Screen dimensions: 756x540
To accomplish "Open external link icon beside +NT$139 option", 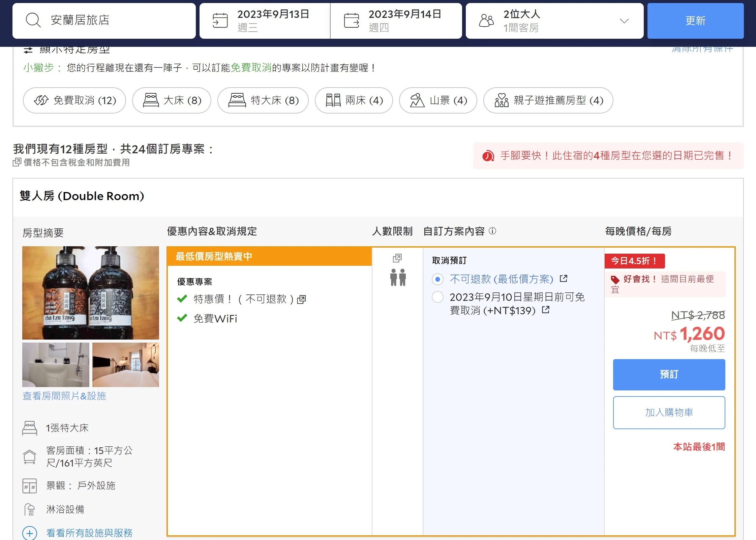I will pos(546,310).
